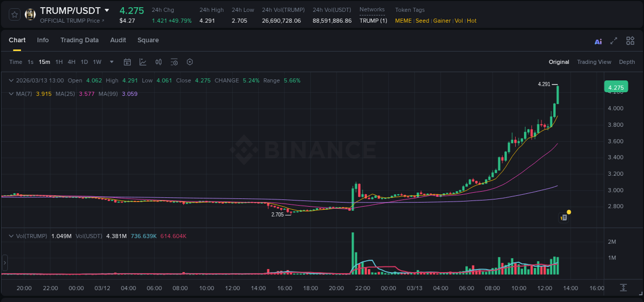
Task: Expand the chart to fullscreen
Action: (x=613, y=41)
